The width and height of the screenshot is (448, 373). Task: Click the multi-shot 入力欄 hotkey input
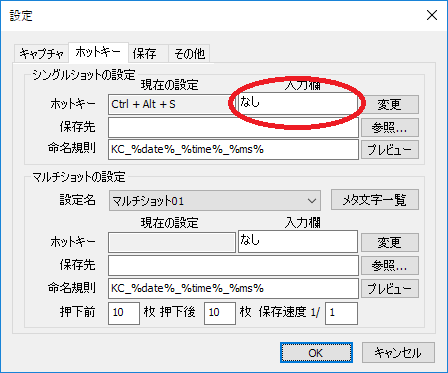(x=298, y=241)
